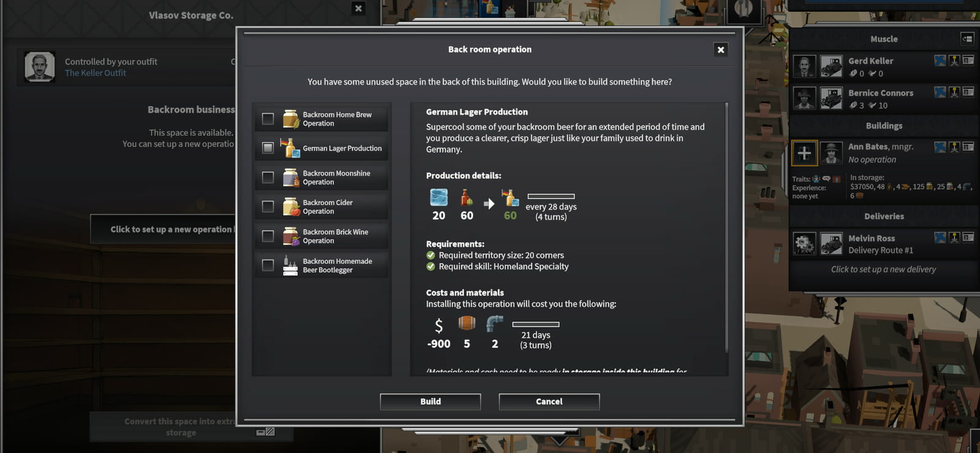
Task: Click Ann Bates' map pin icon
Action: point(954,146)
